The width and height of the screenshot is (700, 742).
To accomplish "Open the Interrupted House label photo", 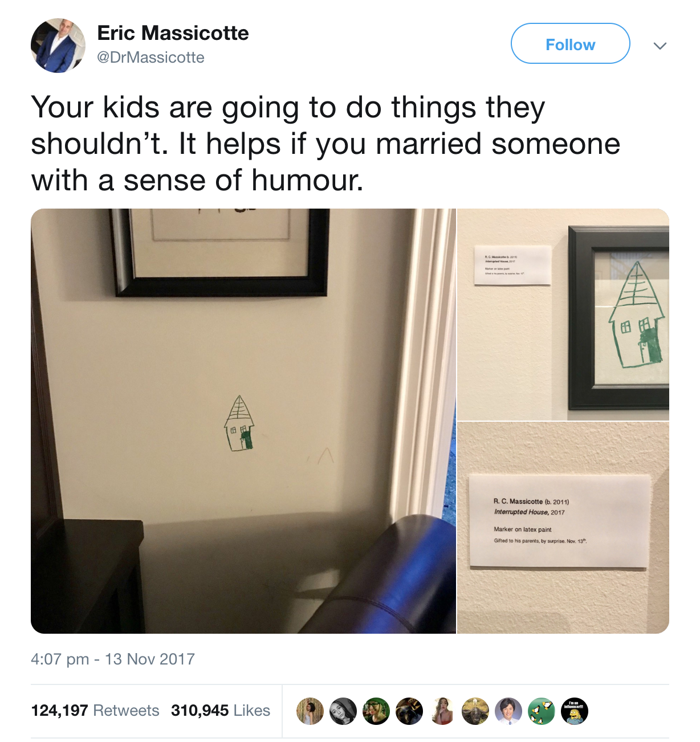I will pyautogui.click(x=563, y=528).
